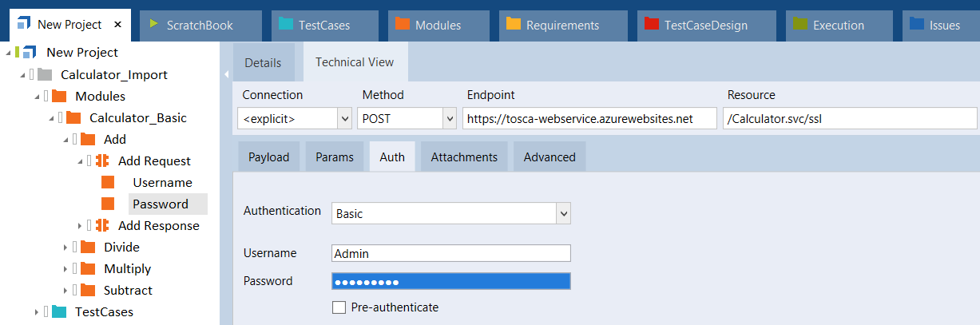Viewport: 980px width, 325px height.
Task: Click the New Project root icon in tree
Action: click(30, 53)
